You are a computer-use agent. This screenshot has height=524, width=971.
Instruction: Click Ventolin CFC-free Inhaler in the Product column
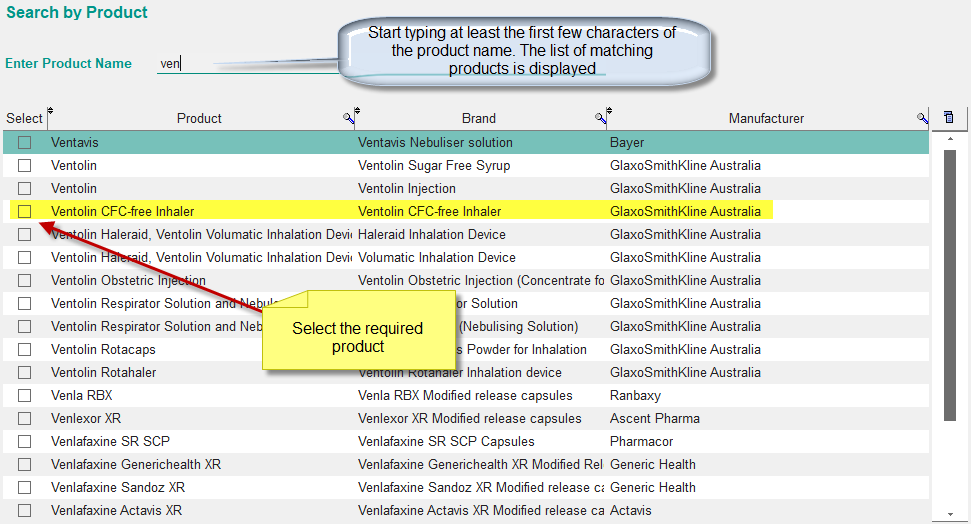click(x=123, y=211)
